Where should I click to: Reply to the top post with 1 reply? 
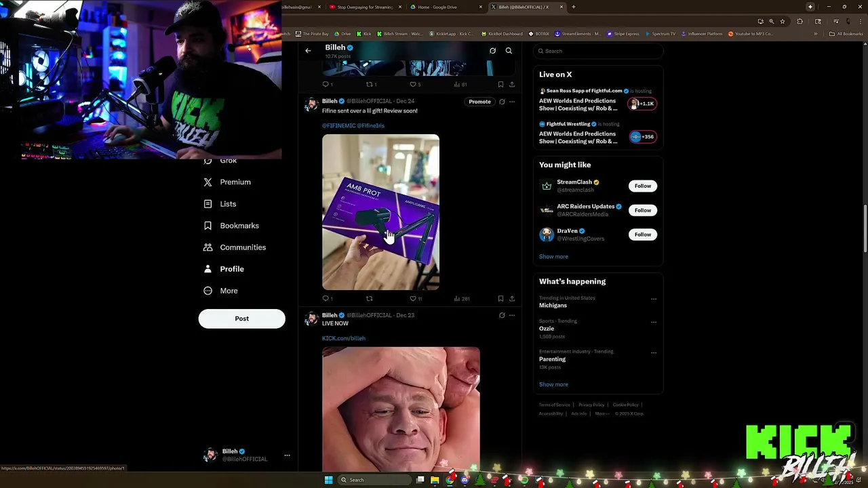click(326, 85)
